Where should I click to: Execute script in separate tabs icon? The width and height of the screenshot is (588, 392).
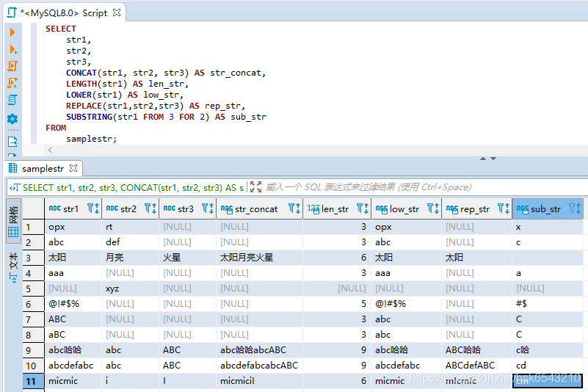12,83
